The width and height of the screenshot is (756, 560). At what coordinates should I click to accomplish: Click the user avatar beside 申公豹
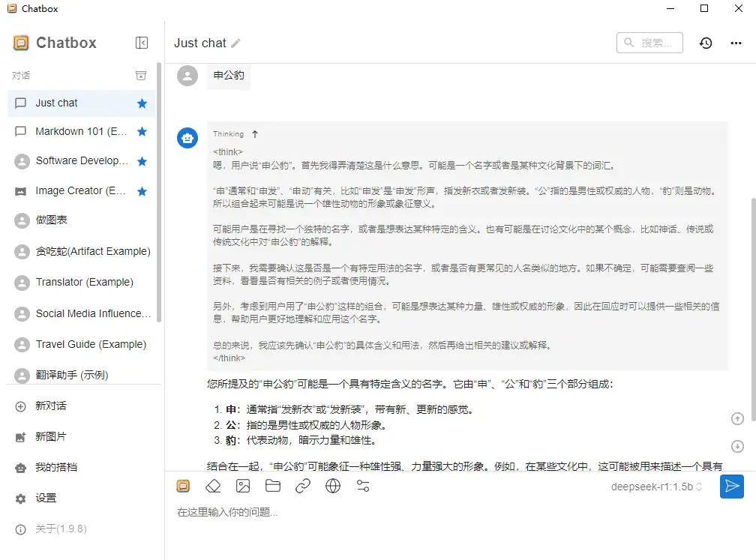point(187,76)
